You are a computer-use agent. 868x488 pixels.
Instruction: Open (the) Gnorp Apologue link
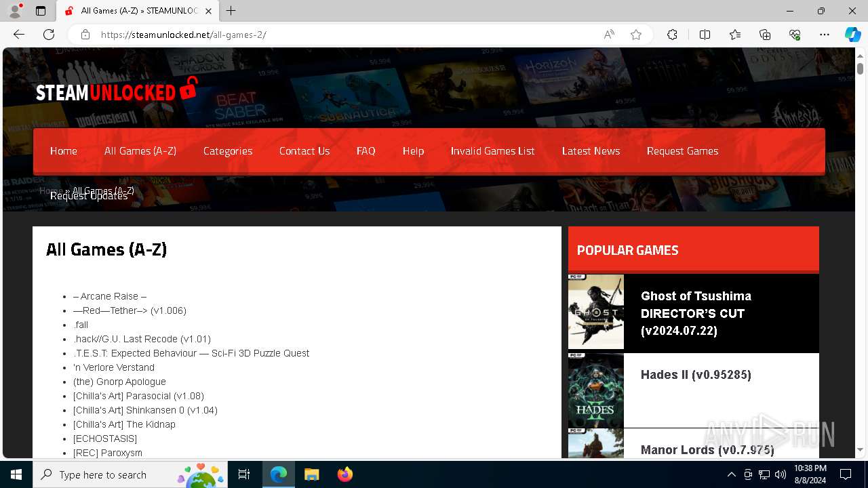tap(119, 382)
